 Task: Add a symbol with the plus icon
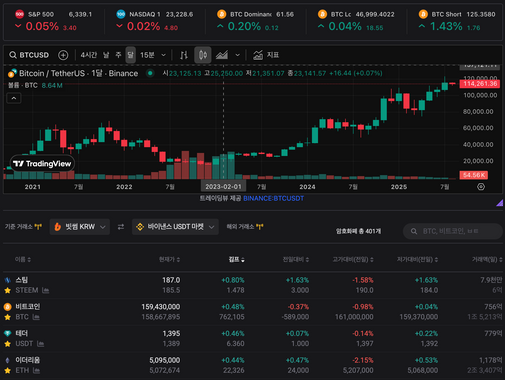pos(63,55)
